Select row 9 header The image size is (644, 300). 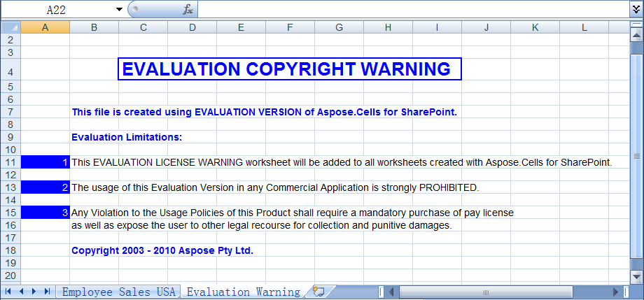(x=10, y=137)
